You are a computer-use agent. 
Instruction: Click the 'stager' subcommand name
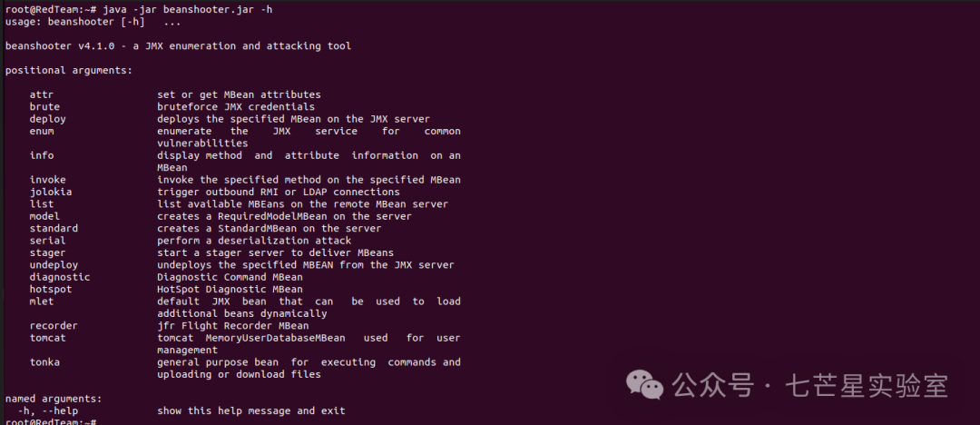click(x=47, y=252)
